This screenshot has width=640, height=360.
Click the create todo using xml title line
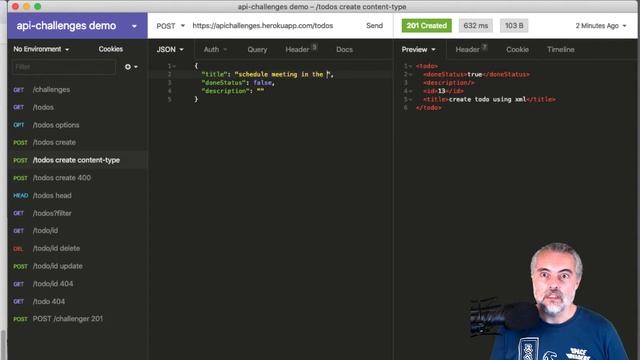(489, 99)
